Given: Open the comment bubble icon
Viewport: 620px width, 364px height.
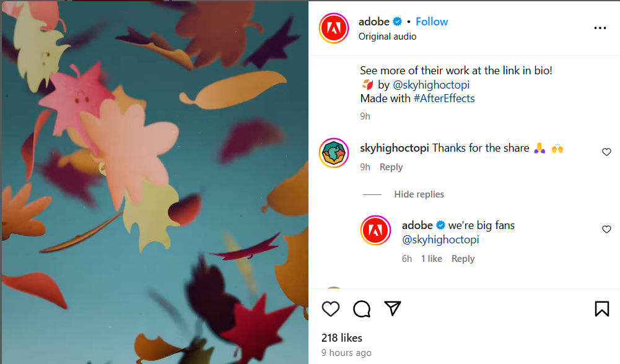Looking at the screenshot, I should tap(362, 309).
